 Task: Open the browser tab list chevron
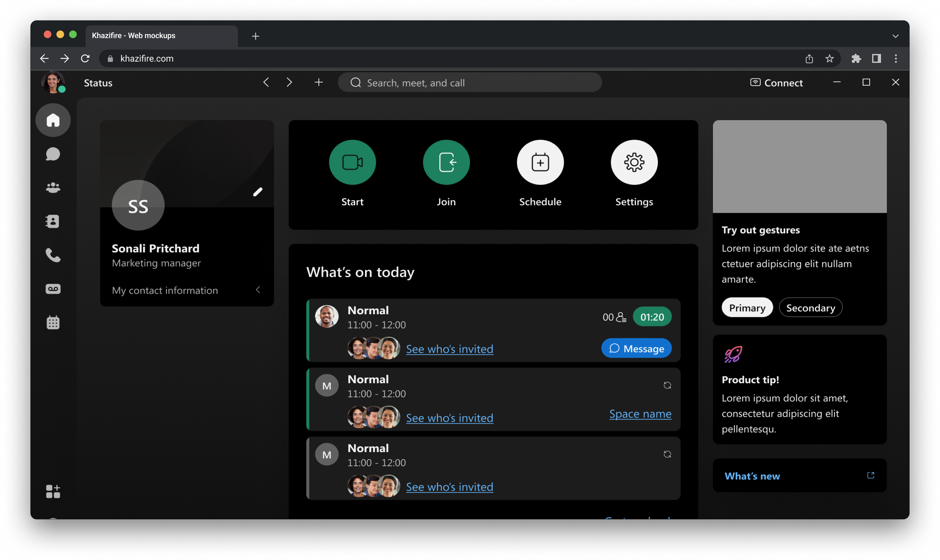coord(896,36)
